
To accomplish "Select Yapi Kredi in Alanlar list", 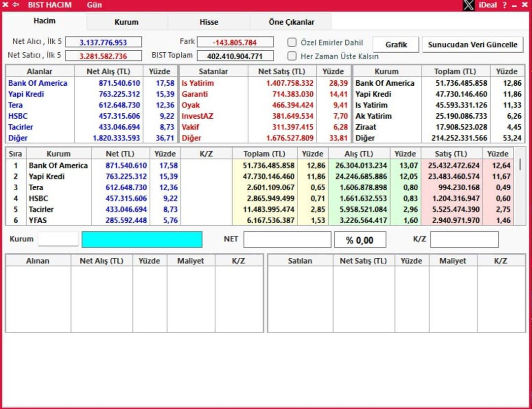I will (26, 94).
